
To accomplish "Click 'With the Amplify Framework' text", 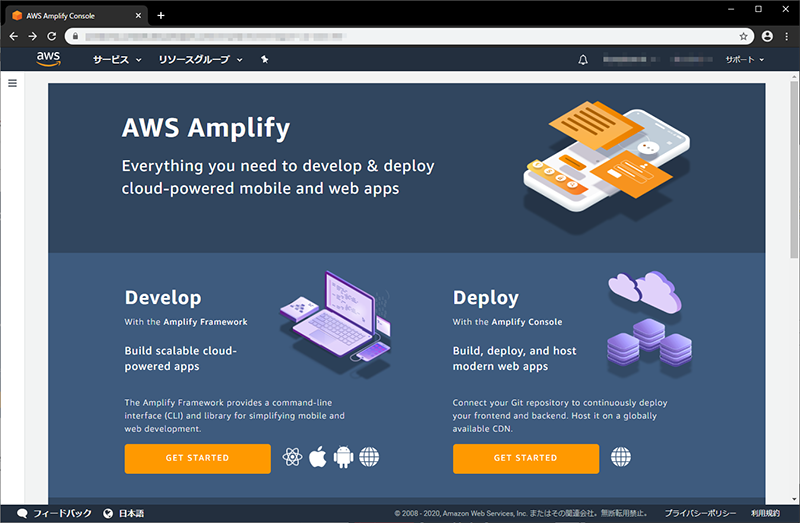I will coord(186,322).
